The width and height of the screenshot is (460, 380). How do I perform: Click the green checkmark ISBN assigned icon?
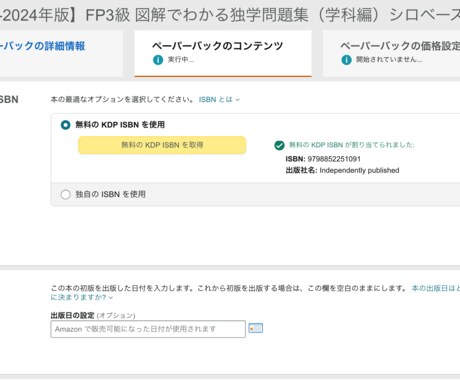click(x=279, y=145)
